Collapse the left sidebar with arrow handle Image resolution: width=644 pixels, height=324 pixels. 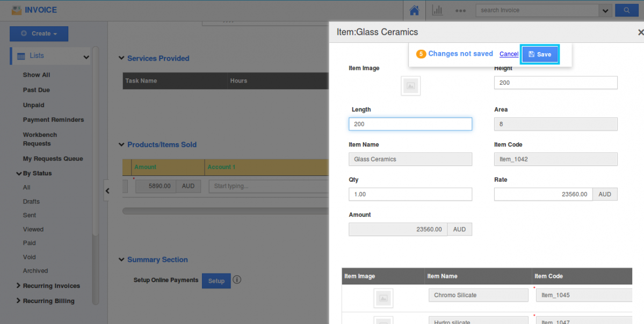(x=107, y=190)
